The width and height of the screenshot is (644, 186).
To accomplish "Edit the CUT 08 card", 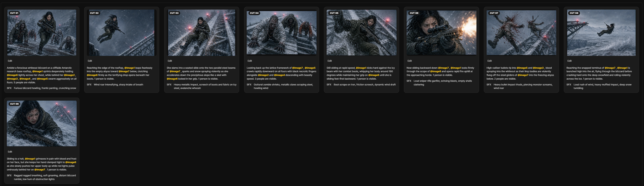I will click(569, 61).
